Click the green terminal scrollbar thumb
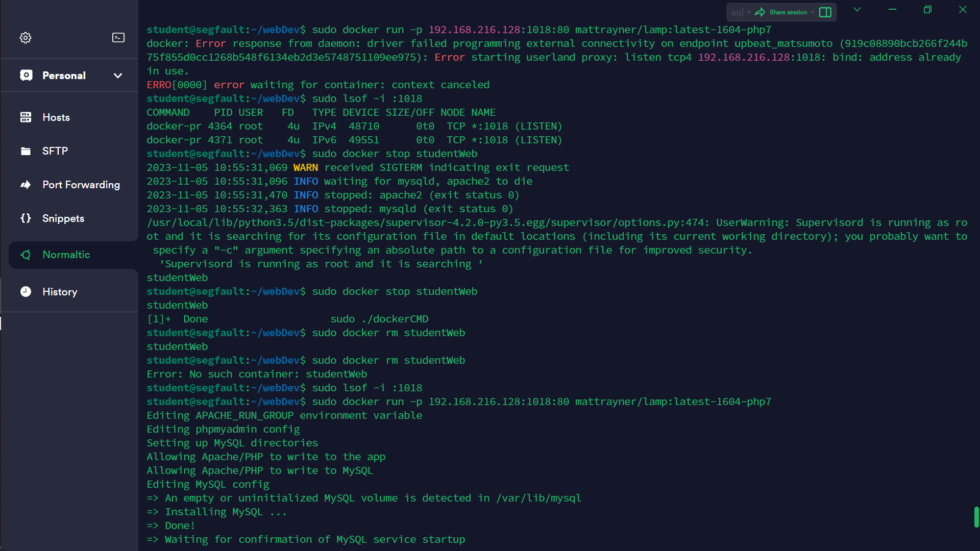Viewport: 980px width, 551px height. tap(976, 517)
